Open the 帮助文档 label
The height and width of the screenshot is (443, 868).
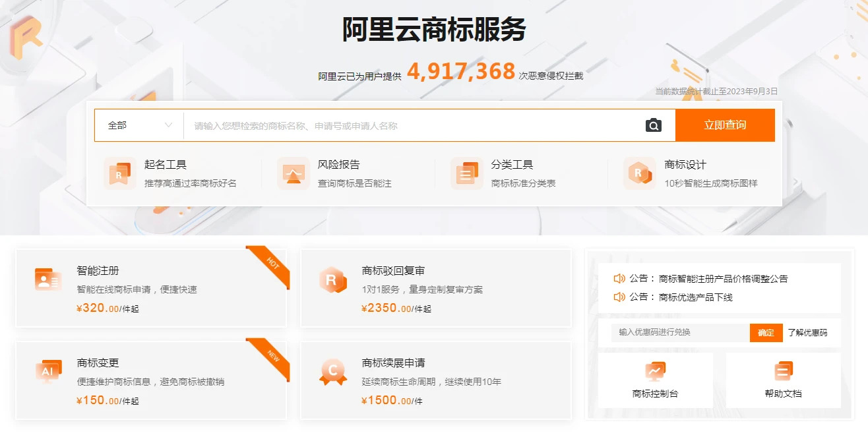pos(783,394)
